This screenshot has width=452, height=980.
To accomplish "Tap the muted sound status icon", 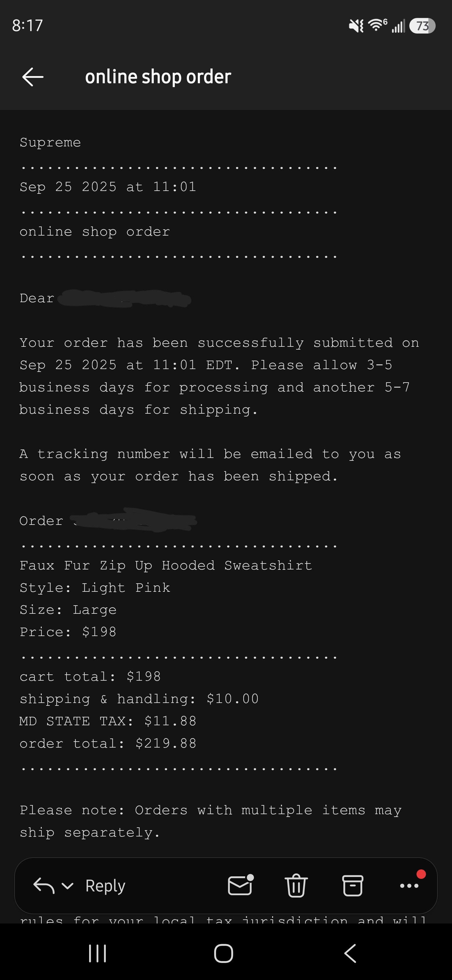I will coord(356,26).
